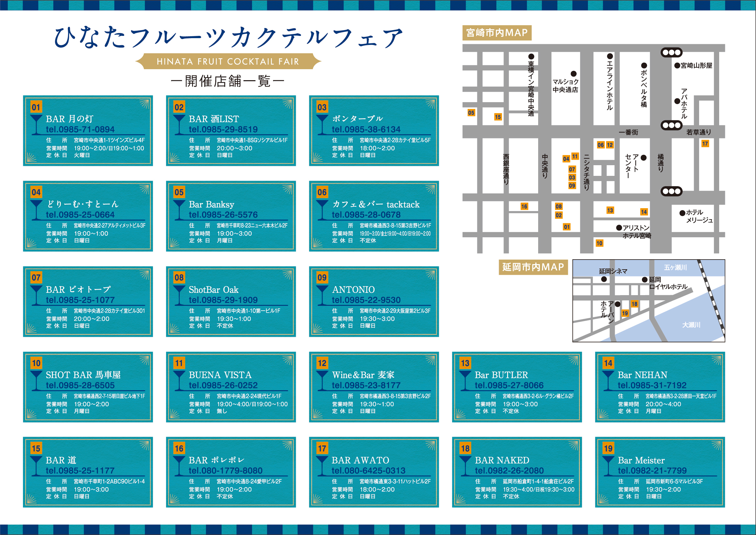Click map marker 11 on Miyazaki map

click(x=575, y=156)
